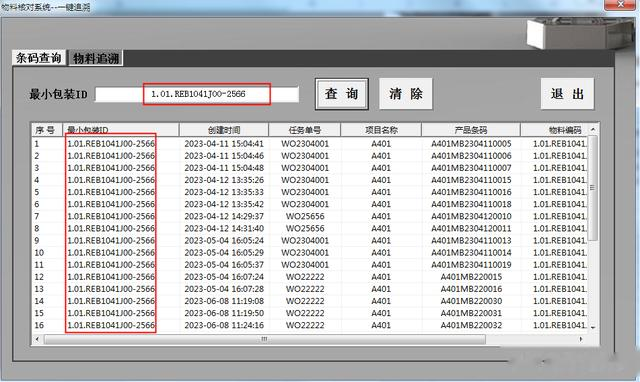Click the 任务单号 column header
This screenshot has width=640, height=382.
coord(304,130)
